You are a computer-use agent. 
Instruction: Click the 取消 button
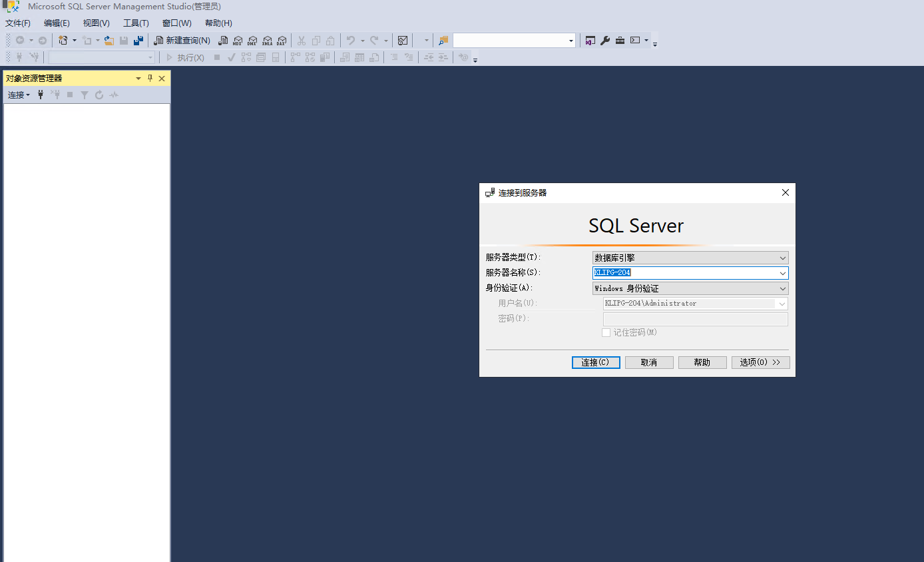649,362
